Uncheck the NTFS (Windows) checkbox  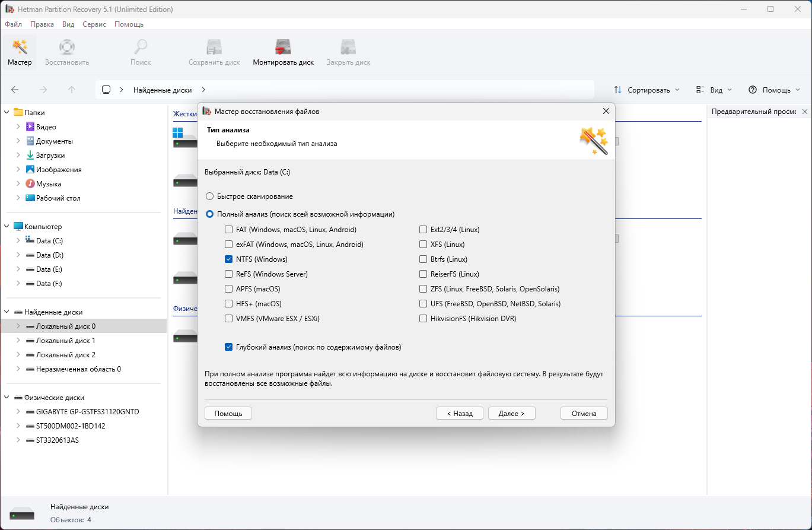pos(229,259)
